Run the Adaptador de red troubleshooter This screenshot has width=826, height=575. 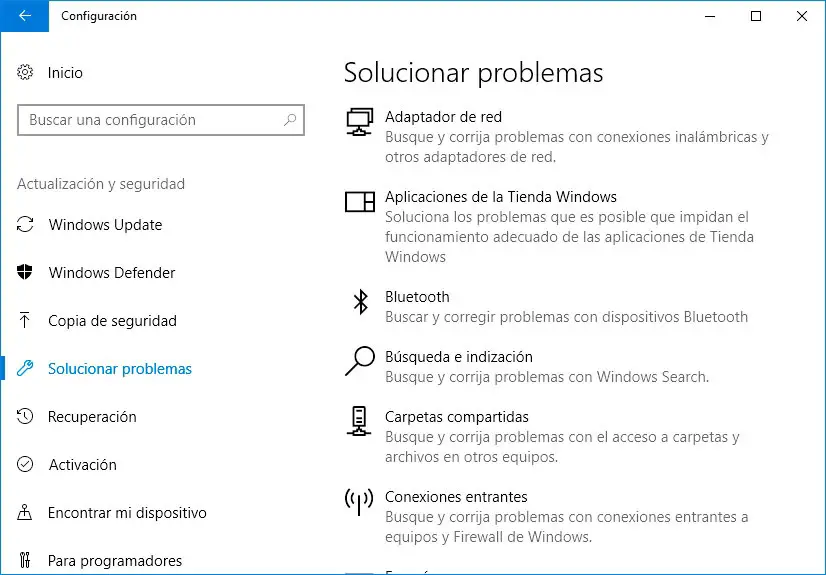pyautogui.click(x=443, y=117)
